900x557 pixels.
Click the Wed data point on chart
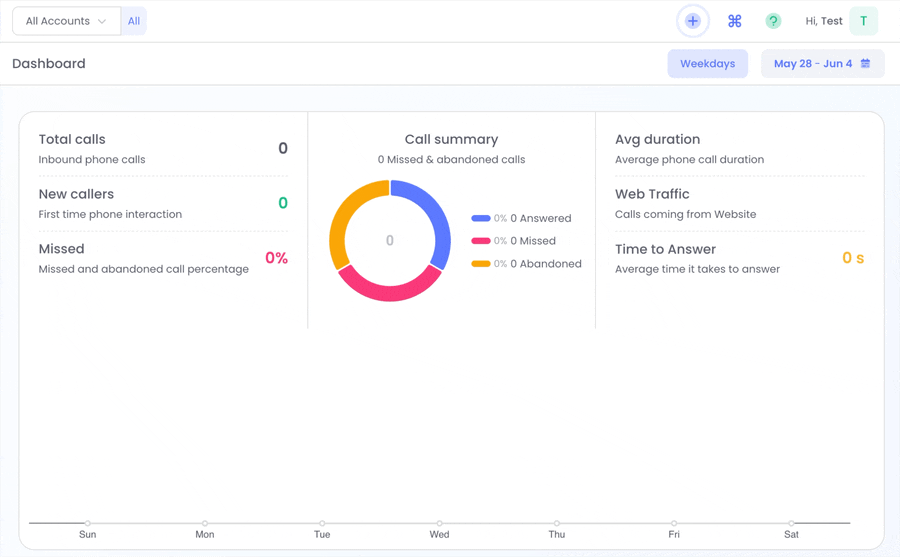[x=439, y=523]
